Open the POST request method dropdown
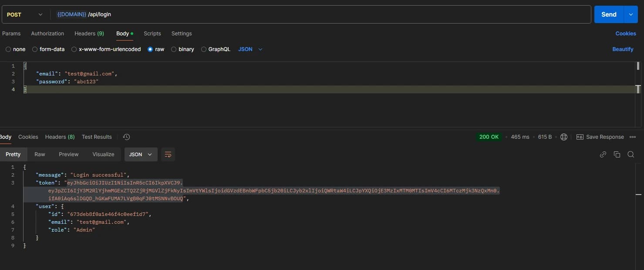 click(x=25, y=14)
